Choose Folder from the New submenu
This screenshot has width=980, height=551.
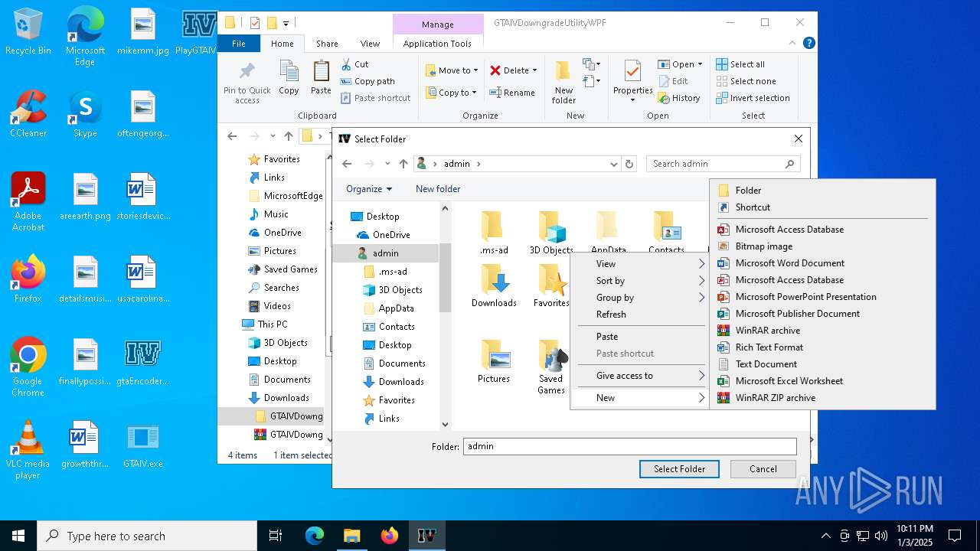(822, 191)
